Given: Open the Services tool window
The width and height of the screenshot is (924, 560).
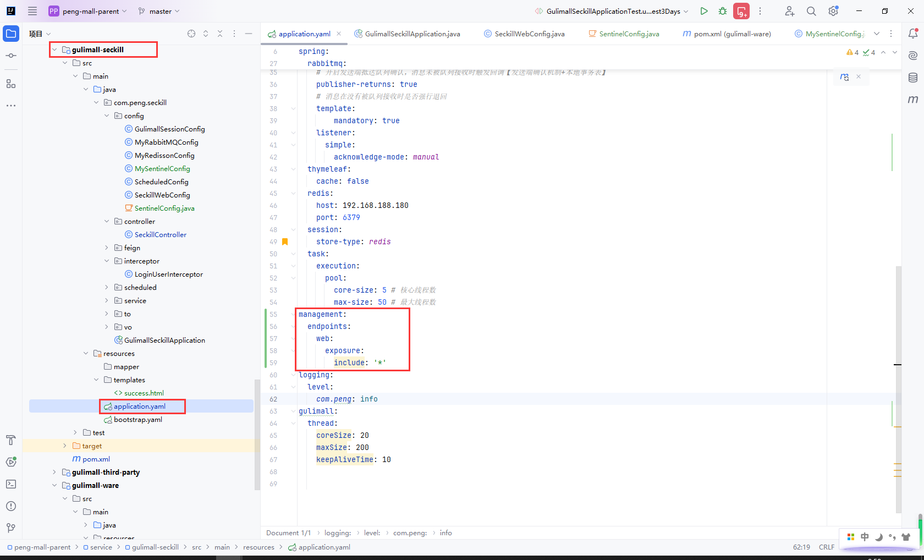Looking at the screenshot, I should coord(11,462).
